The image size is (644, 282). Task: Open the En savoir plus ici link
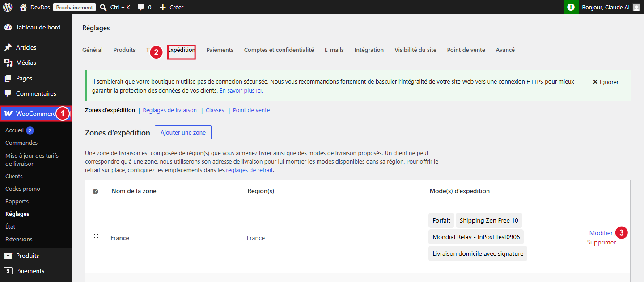tap(241, 90)
